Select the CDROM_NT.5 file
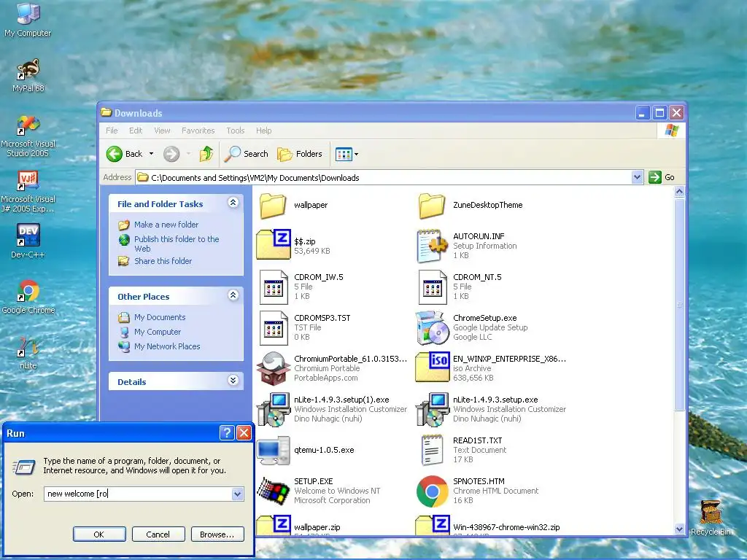 460,287
